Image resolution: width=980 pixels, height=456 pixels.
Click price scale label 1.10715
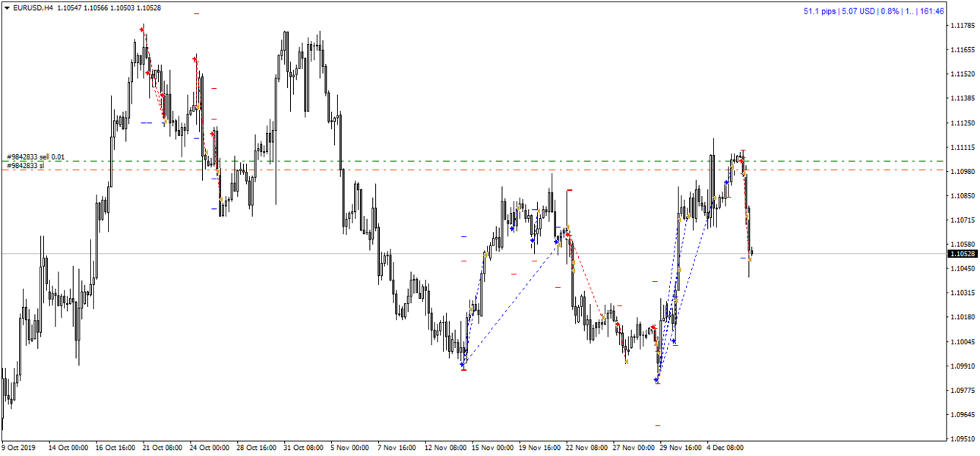[x=962, y=220]
